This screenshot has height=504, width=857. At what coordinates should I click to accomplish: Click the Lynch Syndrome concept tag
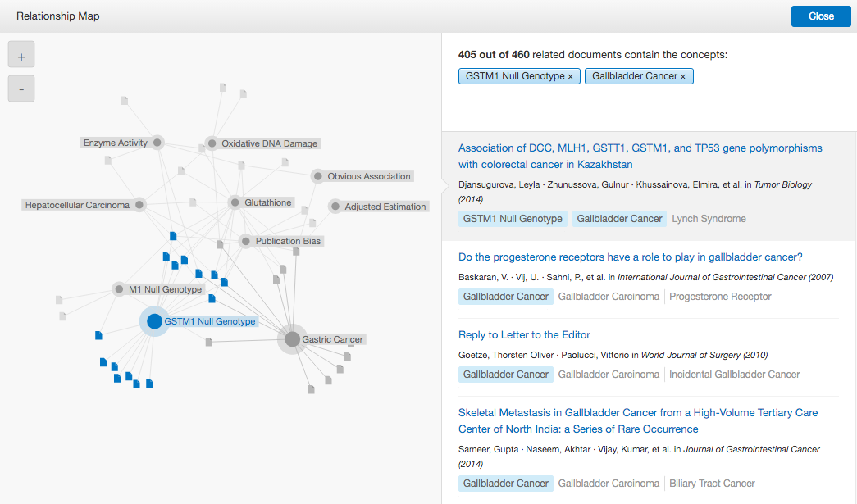(x=709, y=219)
